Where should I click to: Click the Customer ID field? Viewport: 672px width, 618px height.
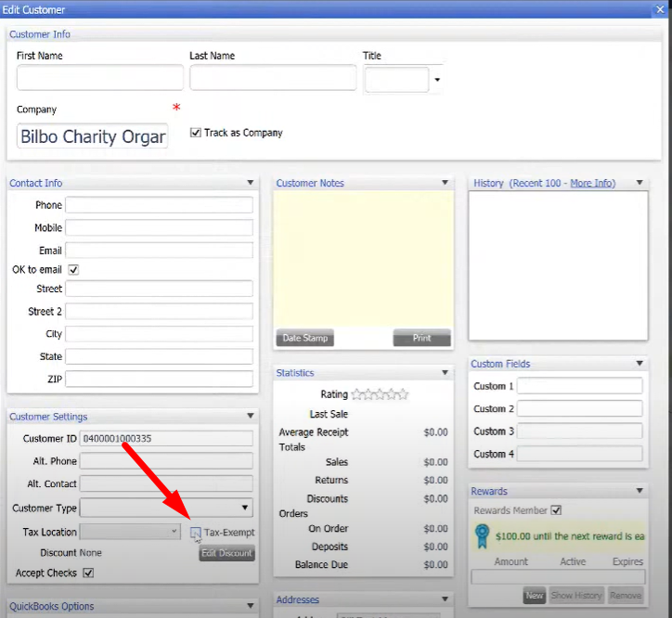[166, 438]
